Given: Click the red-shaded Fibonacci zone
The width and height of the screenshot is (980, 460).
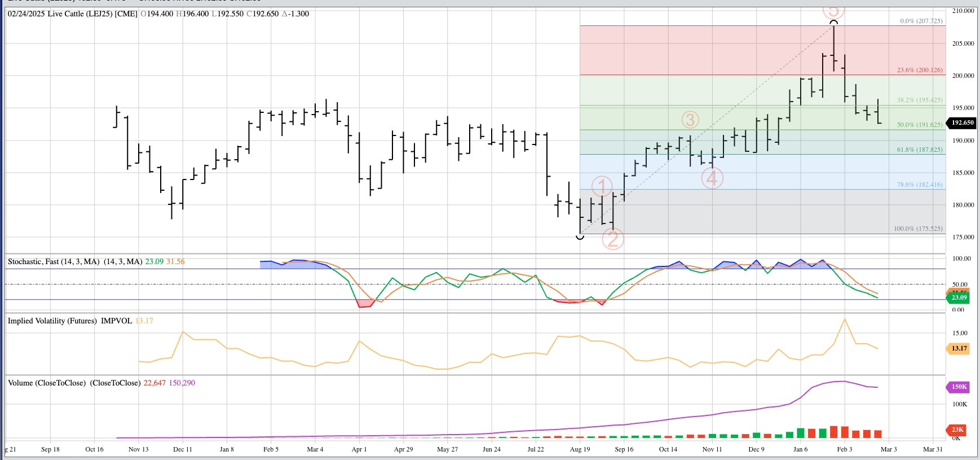Looking at the screenshot, I should pyautogui.click(x=733, y=51).
